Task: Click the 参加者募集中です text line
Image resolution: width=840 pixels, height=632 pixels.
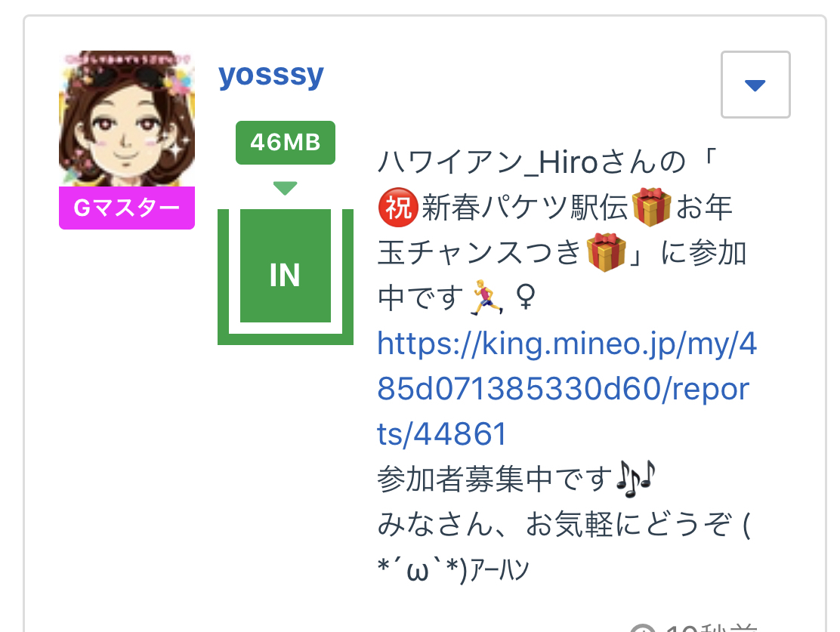Action: (x=495, y=478)
